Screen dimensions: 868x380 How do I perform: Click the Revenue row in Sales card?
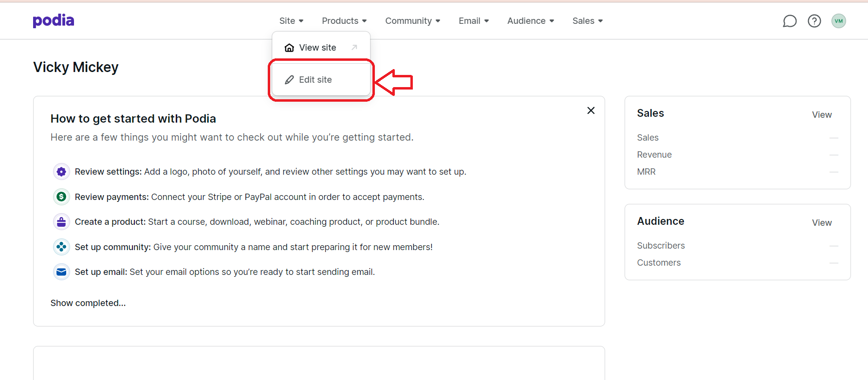point(738,155)
